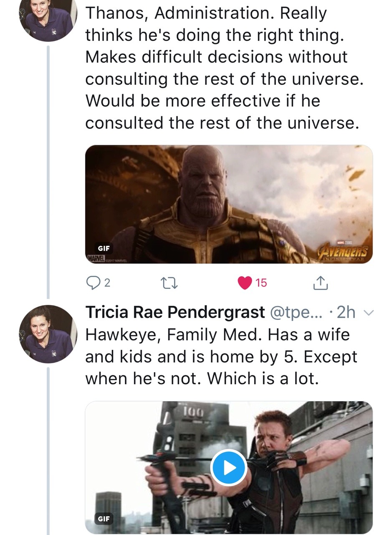The width and height of the screenshot is (392, 535).
Task: Unlike the tweet via the red heart
Action: point(245,283)
